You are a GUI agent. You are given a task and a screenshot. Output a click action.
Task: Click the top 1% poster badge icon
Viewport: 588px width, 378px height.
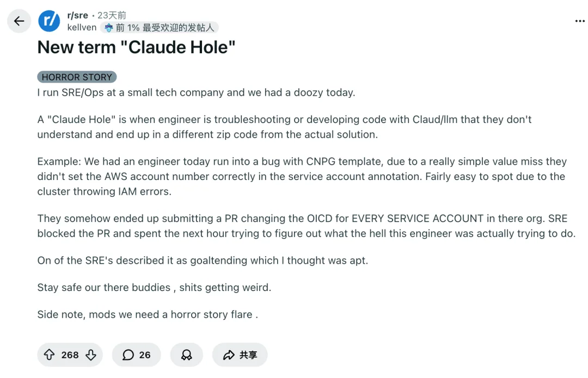(x=109, y=27)
